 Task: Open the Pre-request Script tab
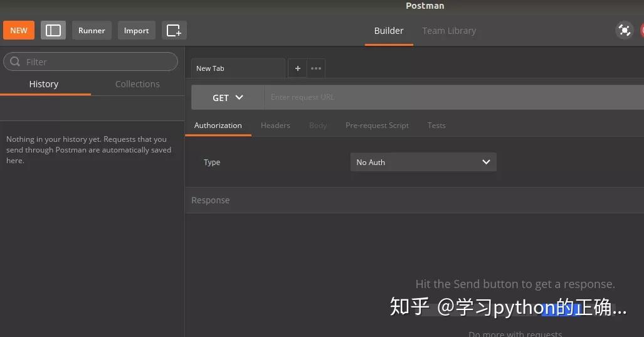click(x=377, y=126)
